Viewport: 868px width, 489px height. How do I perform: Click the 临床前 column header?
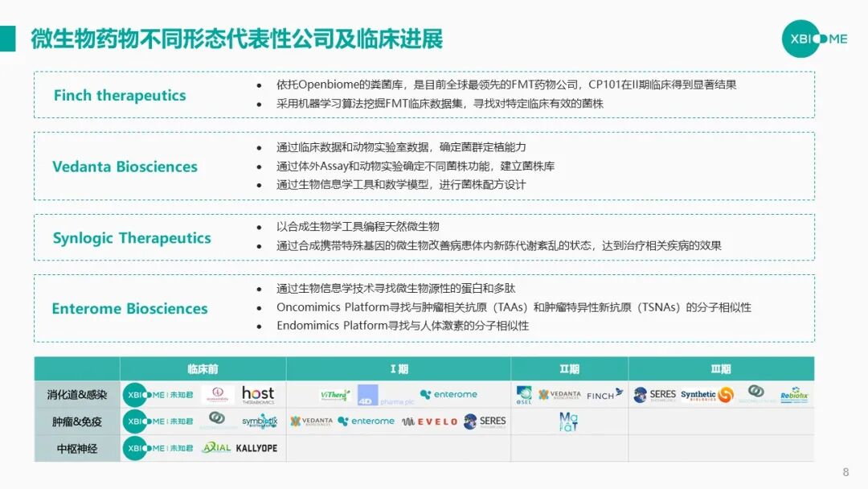tap(203, 369)
